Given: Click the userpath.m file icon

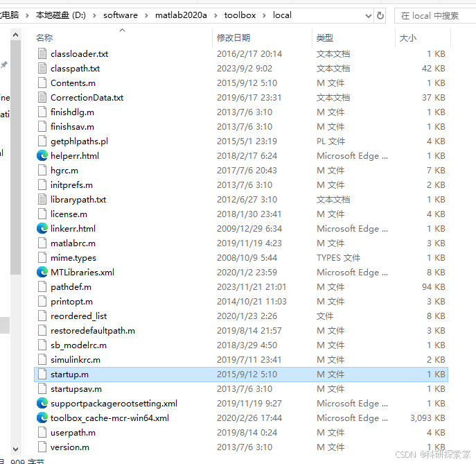Looking at the screenshot, I should click(x=42, y=433).
